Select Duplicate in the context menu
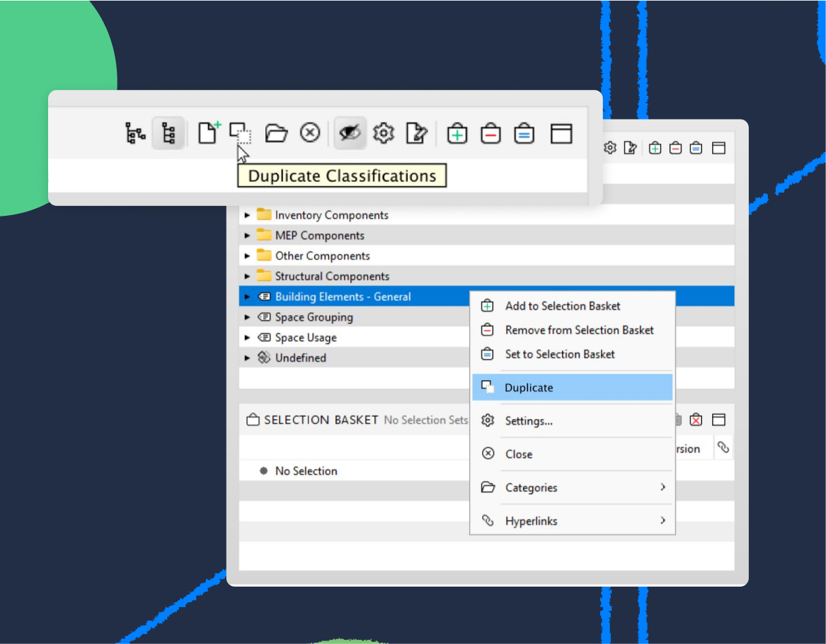Screen dimensions: 826x644 click(572, 388)
